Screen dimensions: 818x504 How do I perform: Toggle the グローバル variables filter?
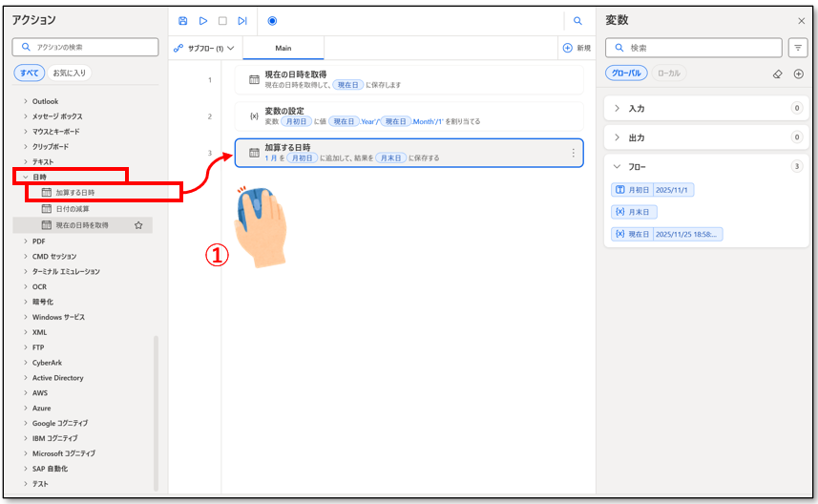click(x=627, y=73)
